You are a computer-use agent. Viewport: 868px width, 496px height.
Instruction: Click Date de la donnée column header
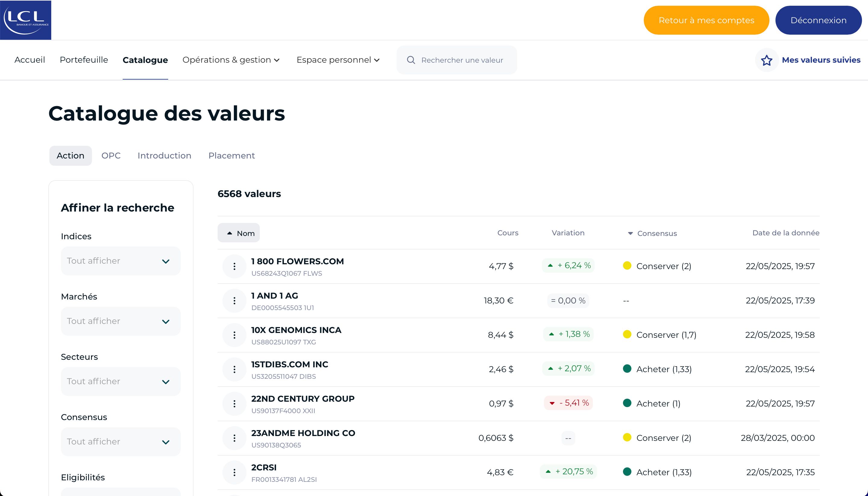point(785,233)
